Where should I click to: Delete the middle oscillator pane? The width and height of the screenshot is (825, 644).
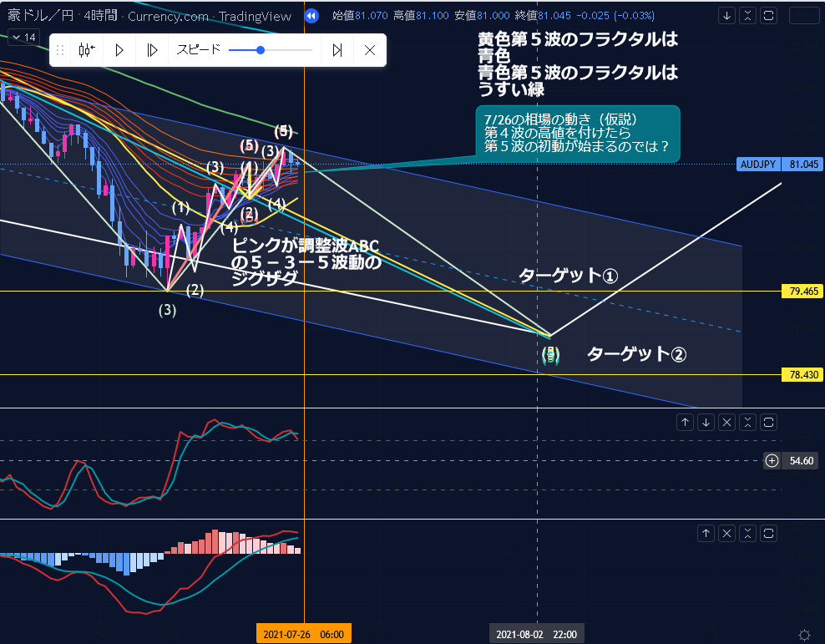tap(727, 422)
